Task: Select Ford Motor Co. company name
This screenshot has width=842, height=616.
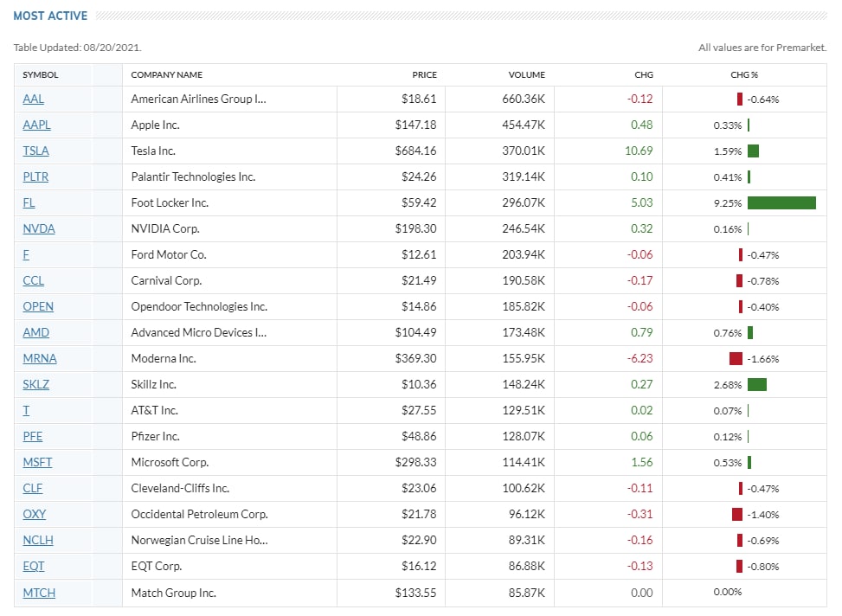Action: (169, 254)
